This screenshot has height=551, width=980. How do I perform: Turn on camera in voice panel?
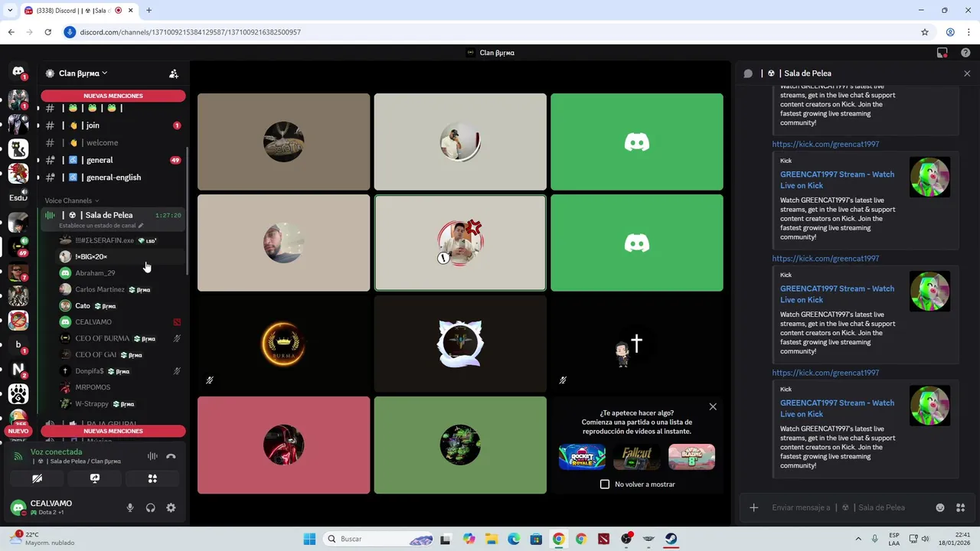click(37, 478)
